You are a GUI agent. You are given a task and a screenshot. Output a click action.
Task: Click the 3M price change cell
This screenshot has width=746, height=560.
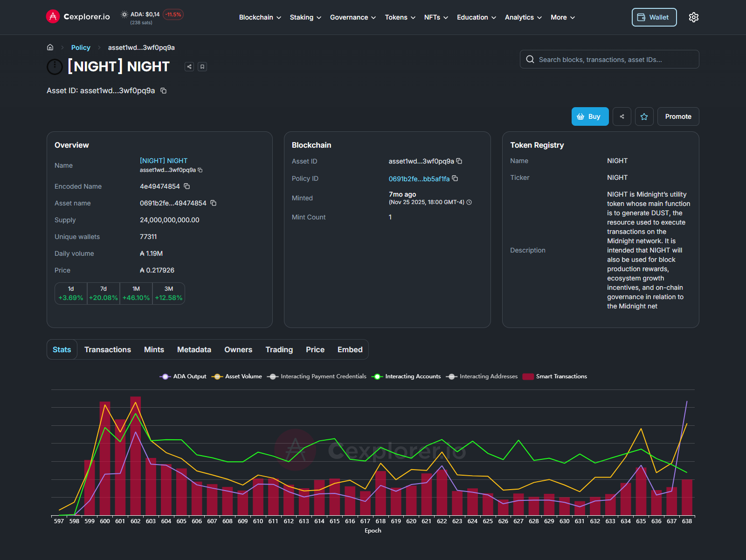click(169, 294)
